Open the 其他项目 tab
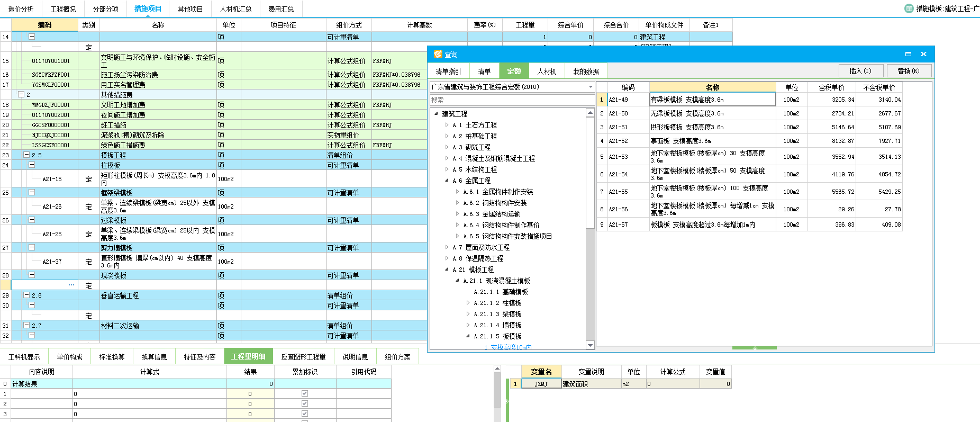The width and height of the screenshot is (980, 422). click(x=190, y=9)
